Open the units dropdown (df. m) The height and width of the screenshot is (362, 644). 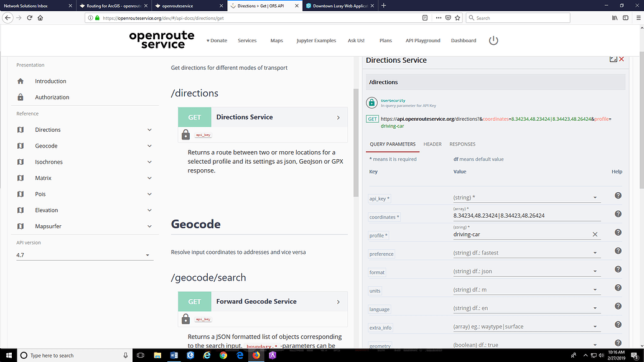coord(526,290)
